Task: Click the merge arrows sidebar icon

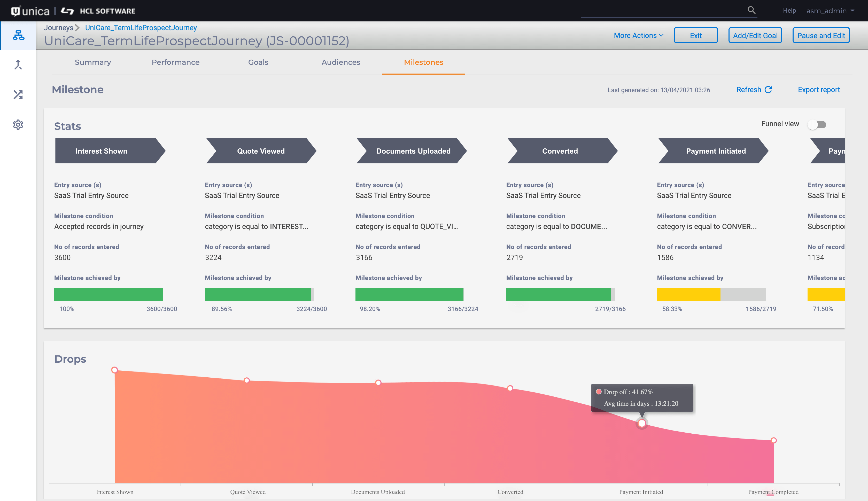Action: (x=18, y=65)
